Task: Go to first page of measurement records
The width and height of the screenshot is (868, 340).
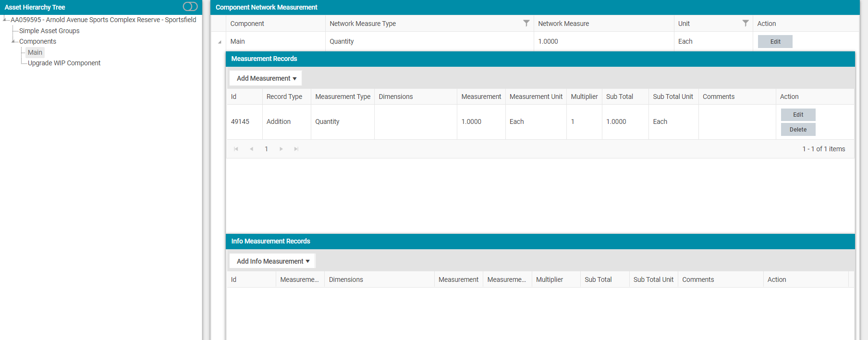Action: pyautogui.click(x=236, y=149)
